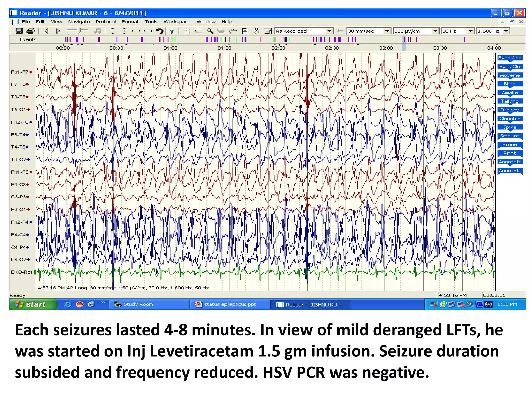
Task: Click the Movement event button
Action: [x=510, y=75]
